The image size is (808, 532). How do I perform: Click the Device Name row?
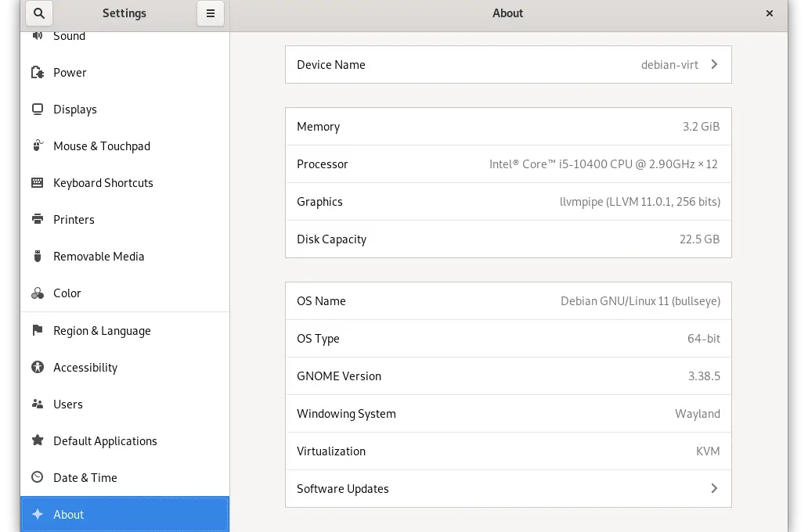pos(507,65)
